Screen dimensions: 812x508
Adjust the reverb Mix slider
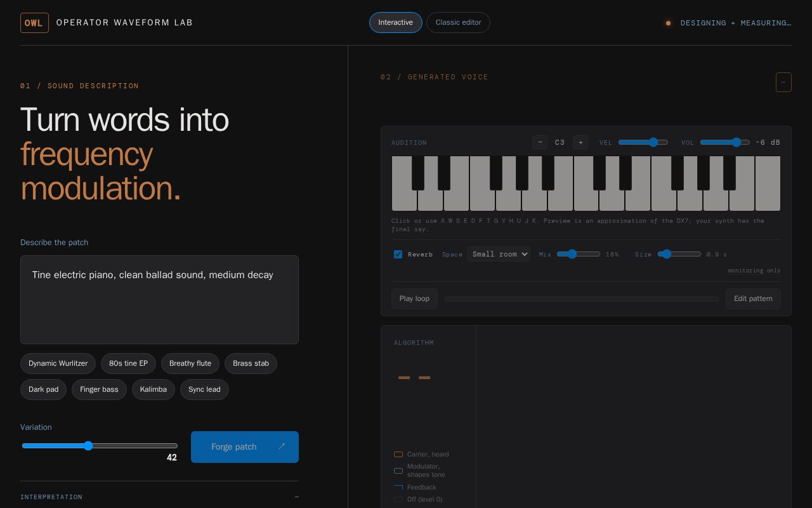pyautogui.click(x=579, y=254)
